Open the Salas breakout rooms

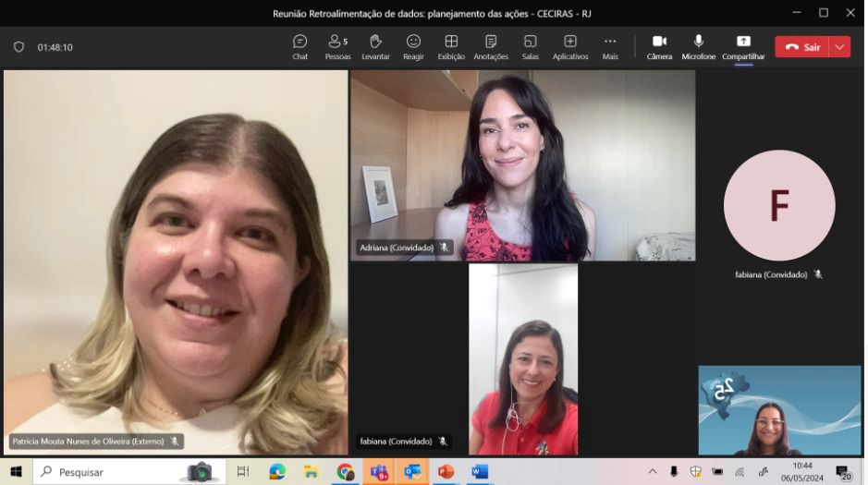530,46
